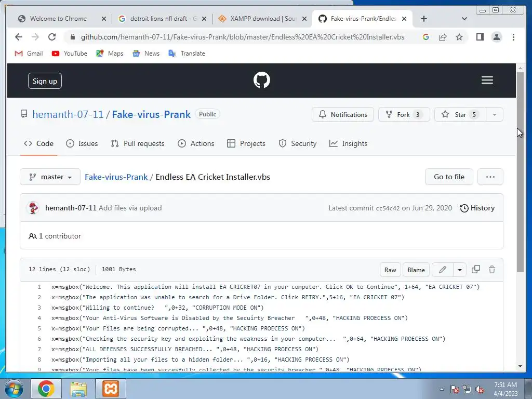Open the Projects tab
This screenshot has height=399, width=532.
click(246, 143)
